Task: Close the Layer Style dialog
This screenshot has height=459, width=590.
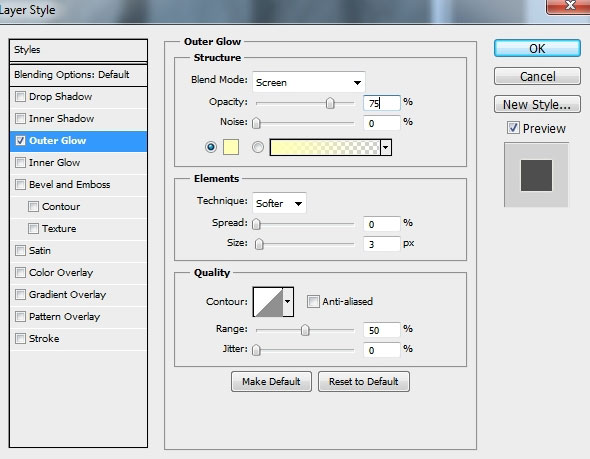Action: pos(570,6)
